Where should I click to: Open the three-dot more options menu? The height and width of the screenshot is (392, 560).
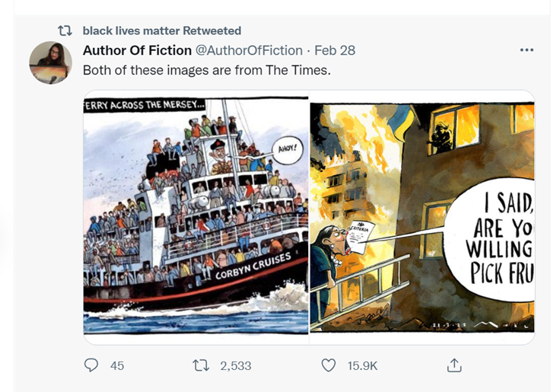527,50
